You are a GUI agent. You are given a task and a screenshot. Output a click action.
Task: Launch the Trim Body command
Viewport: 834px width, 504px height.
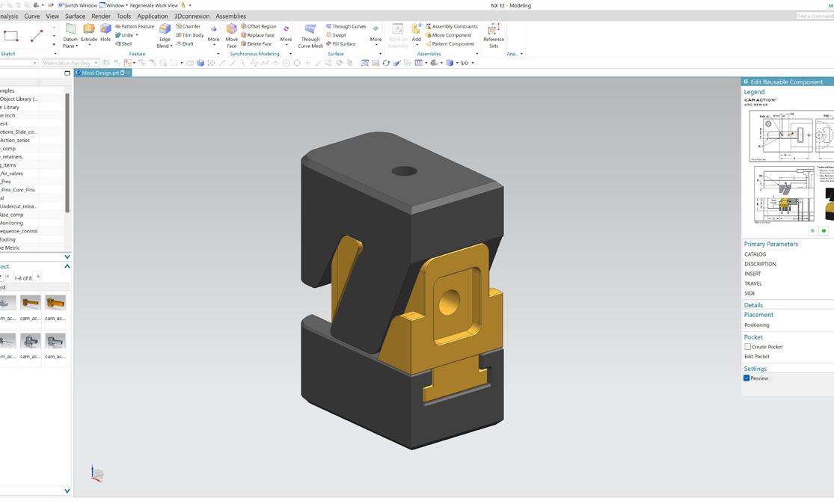coord(190,35)
